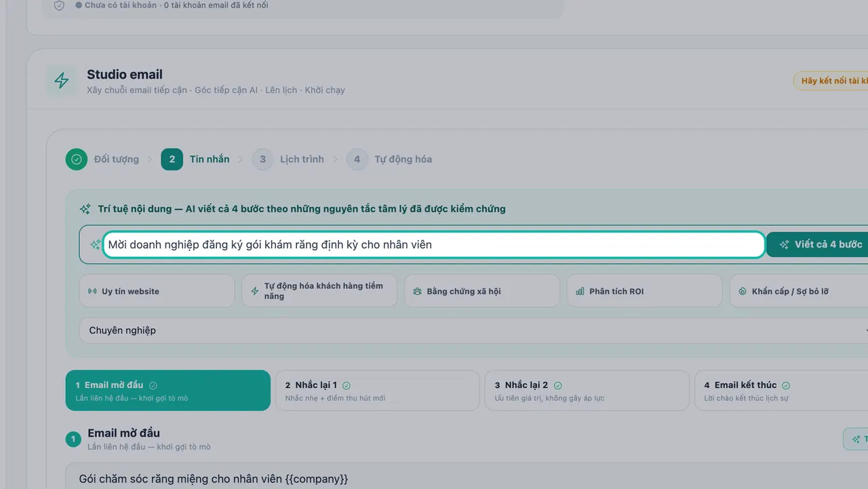Image resolution: width=868 pixels, height=489 pixels.
Task: Click the shield icon beside account status
Action: point(59,5)
